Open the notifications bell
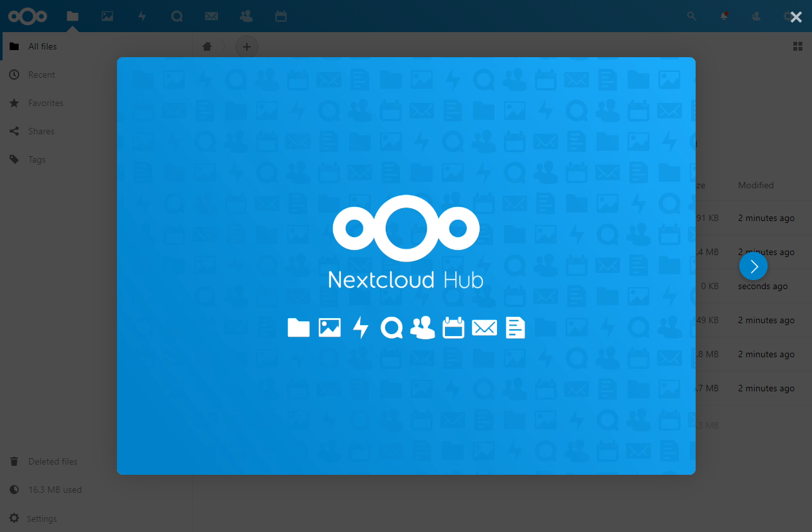This screenshot has width=812, height=532. (x=725, y=16)
